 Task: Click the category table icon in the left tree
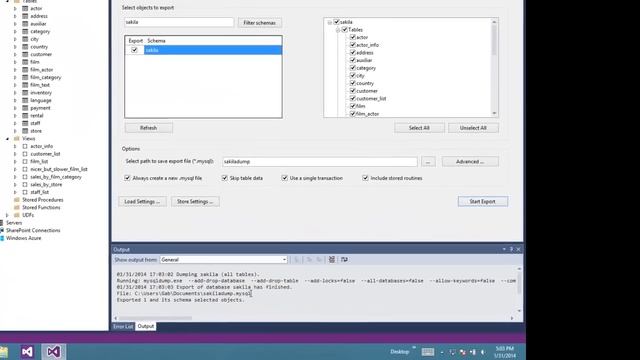click(x=25, y=31)
